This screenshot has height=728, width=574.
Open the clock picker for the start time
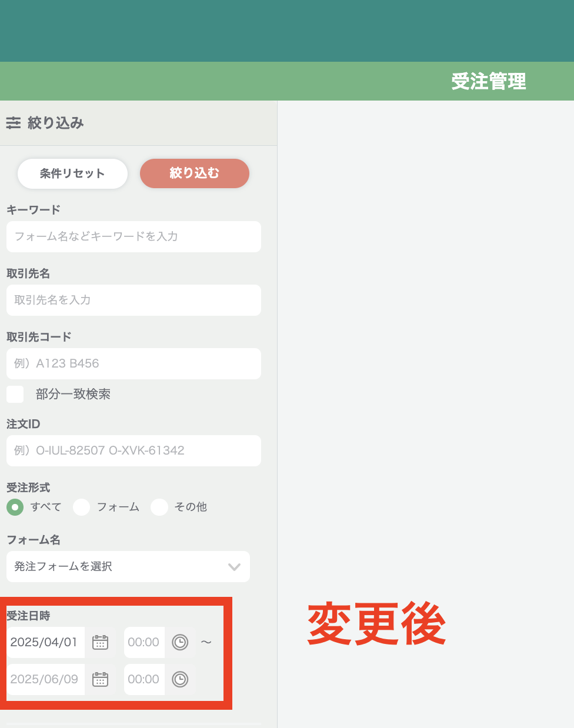click(180, 642)
